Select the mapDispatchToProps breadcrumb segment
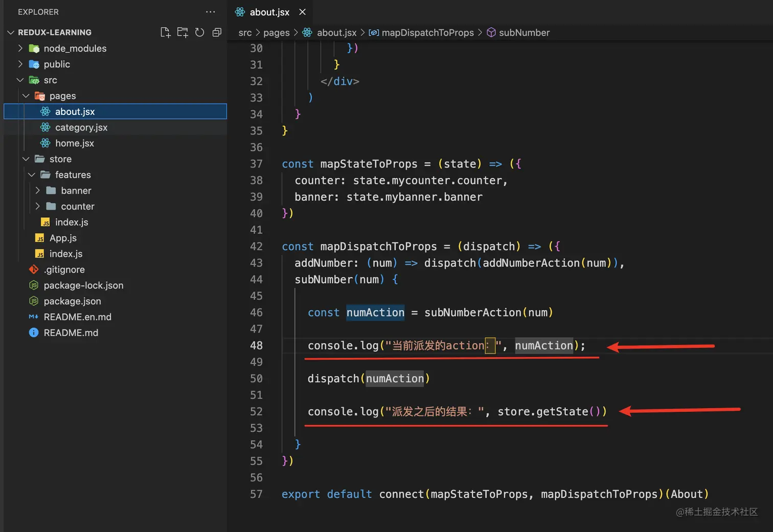This screenshot has width=773, height=532. tap(428, 33)
